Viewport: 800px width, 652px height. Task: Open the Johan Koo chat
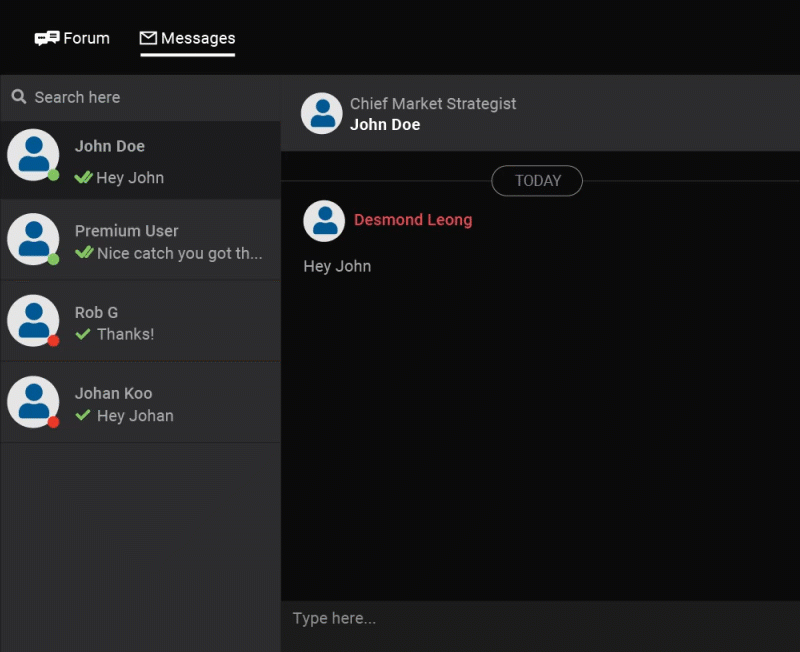[140, 403]
